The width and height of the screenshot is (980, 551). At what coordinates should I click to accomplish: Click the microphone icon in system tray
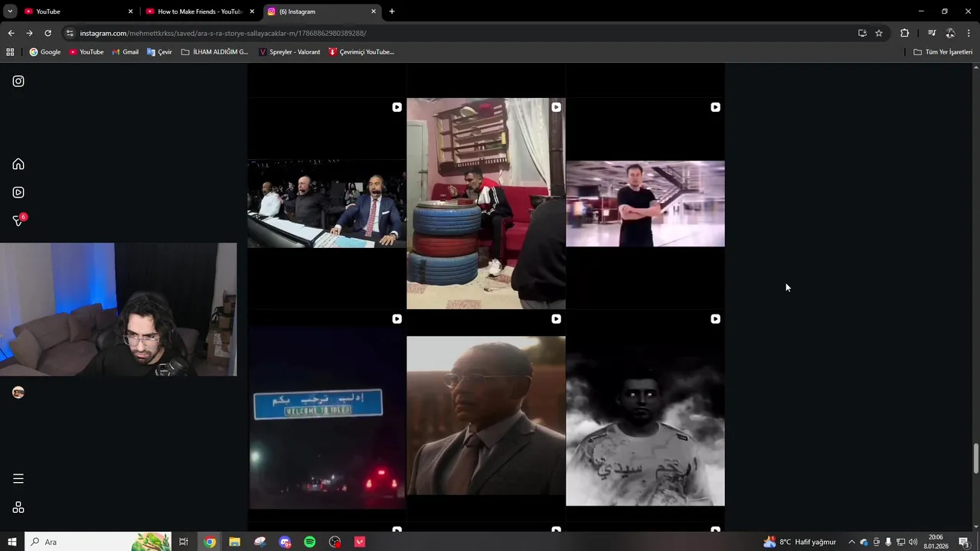(888, 542)
